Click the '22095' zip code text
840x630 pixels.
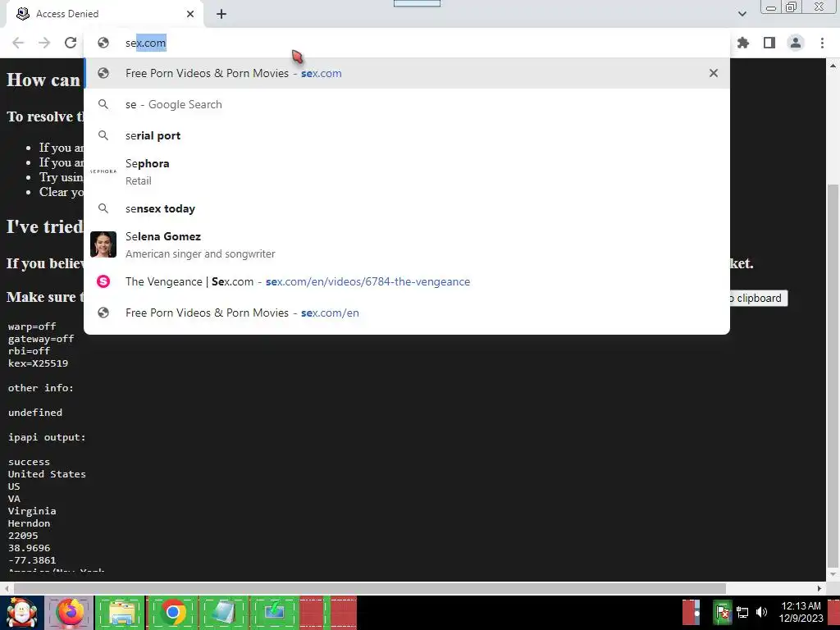(x=23, y=536)
